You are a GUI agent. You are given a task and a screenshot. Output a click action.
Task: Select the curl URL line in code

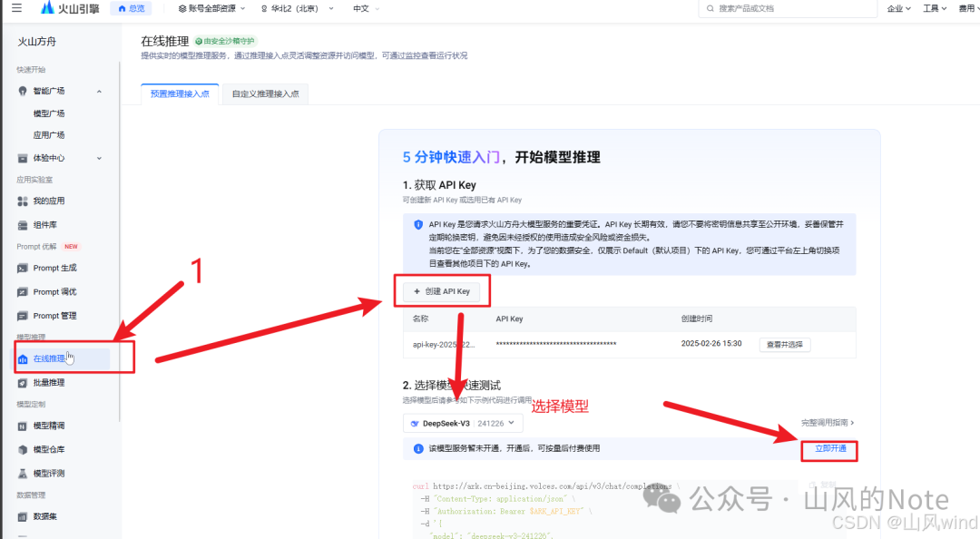545,485
